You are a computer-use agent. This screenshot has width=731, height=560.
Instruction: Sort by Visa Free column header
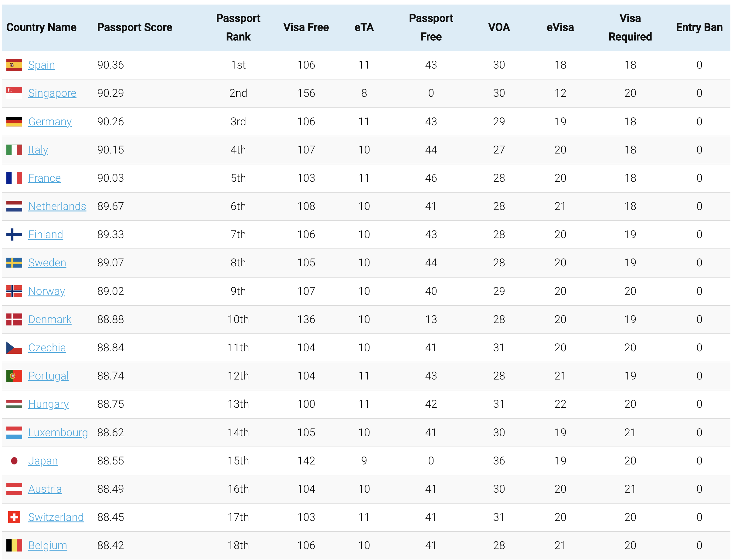[306, 27]
